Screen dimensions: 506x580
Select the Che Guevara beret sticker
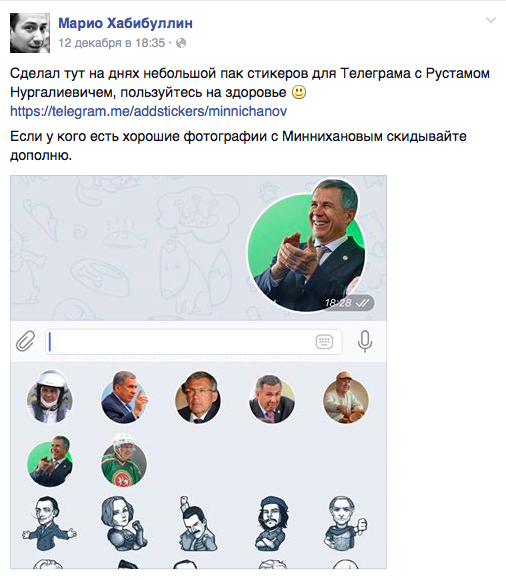(272, 523)
